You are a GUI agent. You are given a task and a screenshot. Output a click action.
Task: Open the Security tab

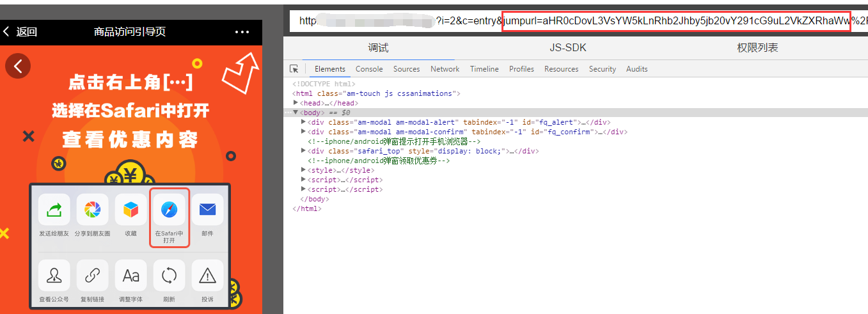click(603, 69)
